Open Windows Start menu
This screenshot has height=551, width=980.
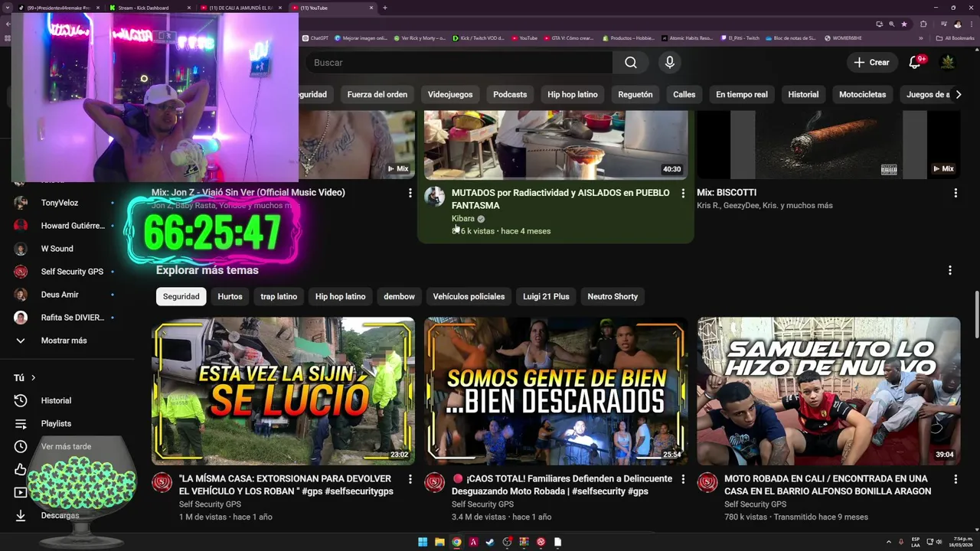423,542
